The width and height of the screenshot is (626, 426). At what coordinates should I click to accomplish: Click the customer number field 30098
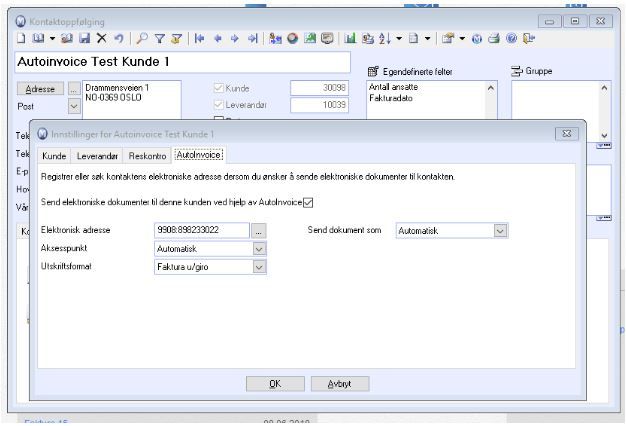point(319,88)
